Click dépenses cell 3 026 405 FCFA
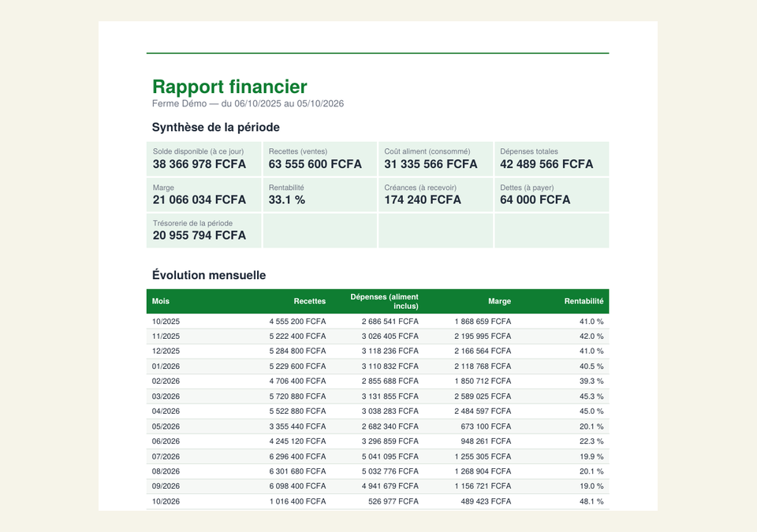Screen dimensions: 757x532 tap(390, 337)
